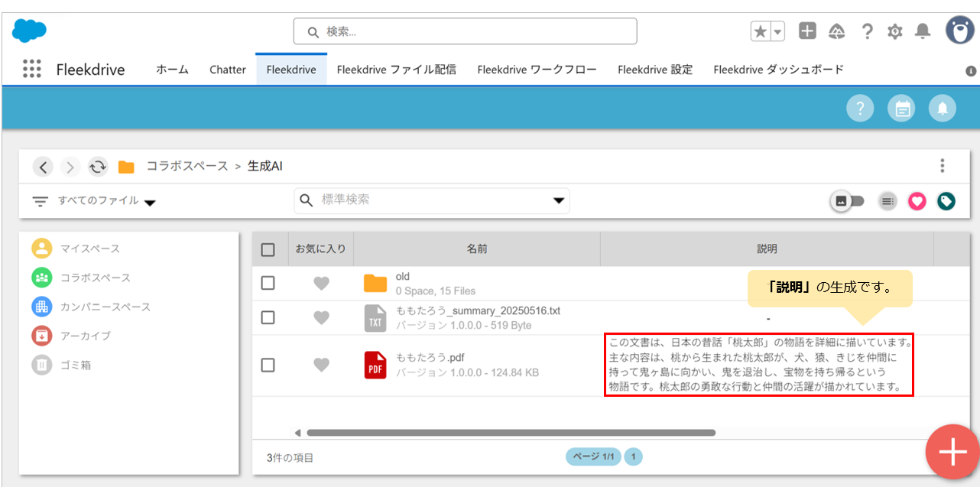Switch to the ホーム tab
The height and width of the screenshot is (487, 980).
pos(172,70)
